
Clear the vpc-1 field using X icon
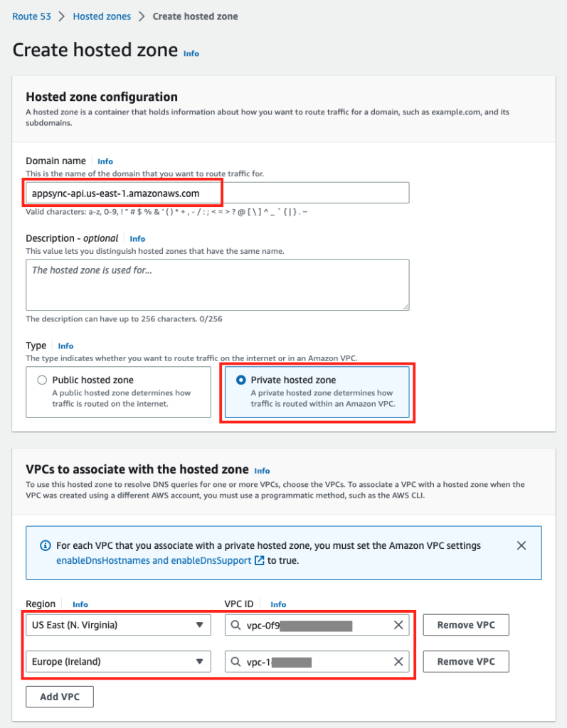click(398, 661)
